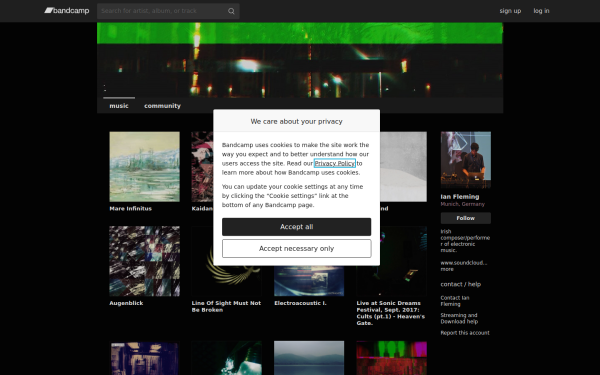Open the Augenblick album cover
Image resolution: width=600 pixels, height=375 pixels.
144,261
